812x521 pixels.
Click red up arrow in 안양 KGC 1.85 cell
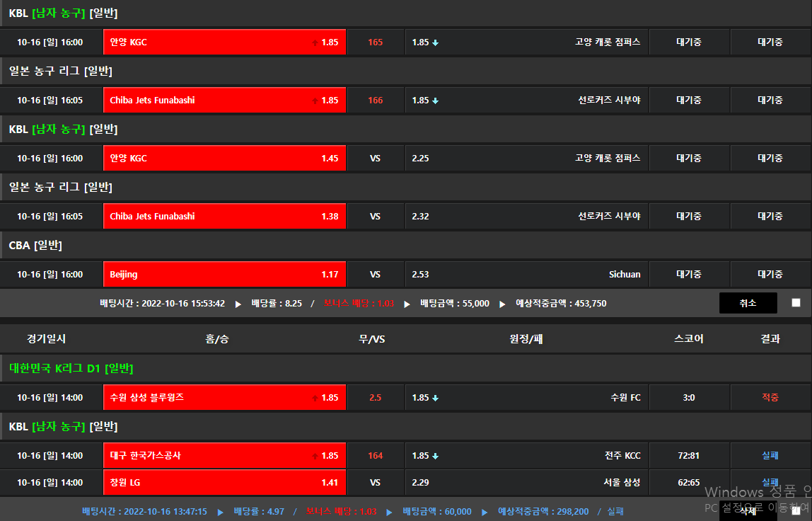coord(315,42)
